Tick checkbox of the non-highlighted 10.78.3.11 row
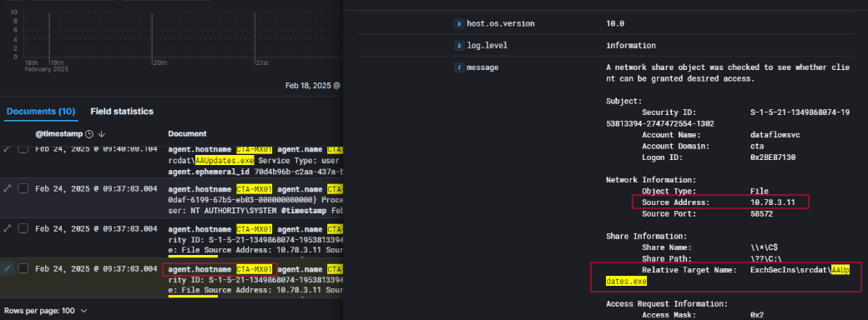 (23, 229)
